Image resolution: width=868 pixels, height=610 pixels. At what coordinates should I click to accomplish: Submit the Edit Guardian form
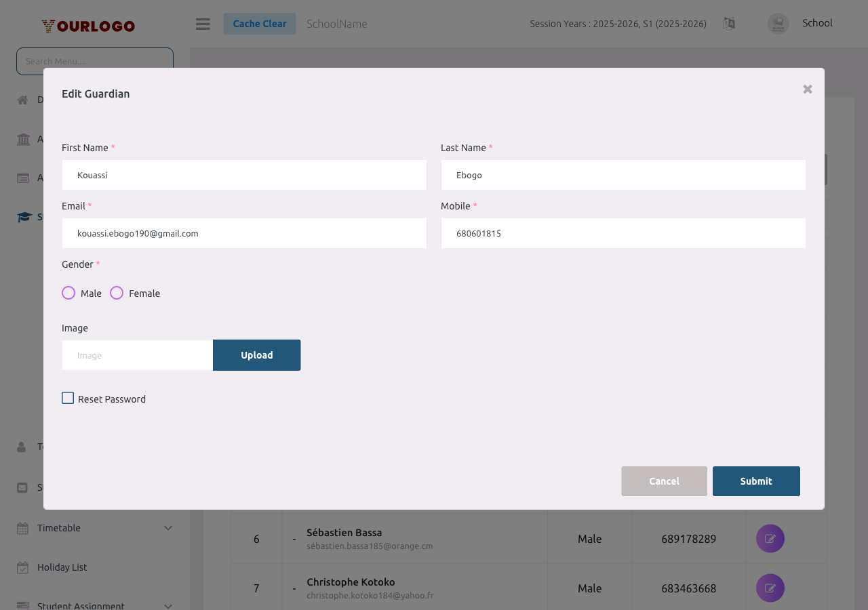click(756, 481)
